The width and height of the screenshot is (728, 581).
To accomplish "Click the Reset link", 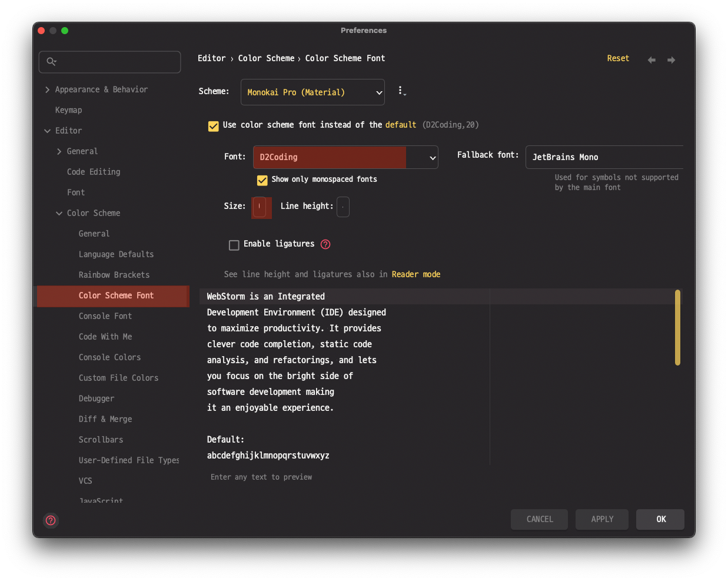I will pos(618,58).
